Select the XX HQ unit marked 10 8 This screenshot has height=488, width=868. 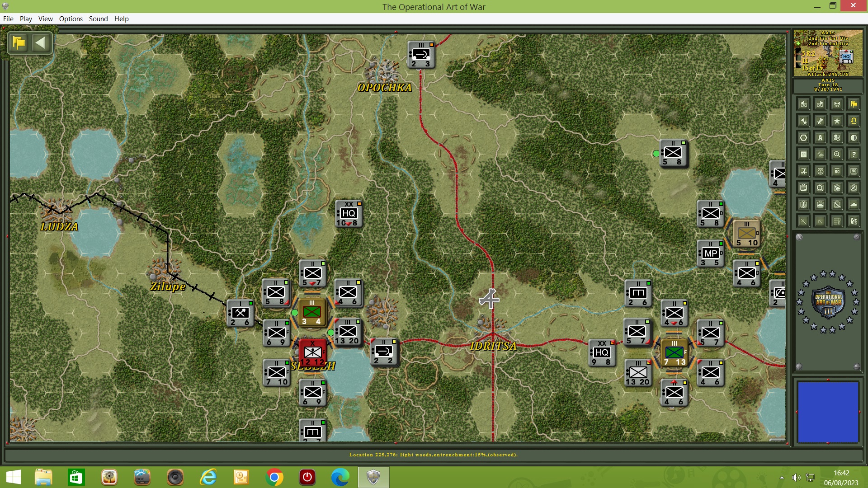click(348, 214)
